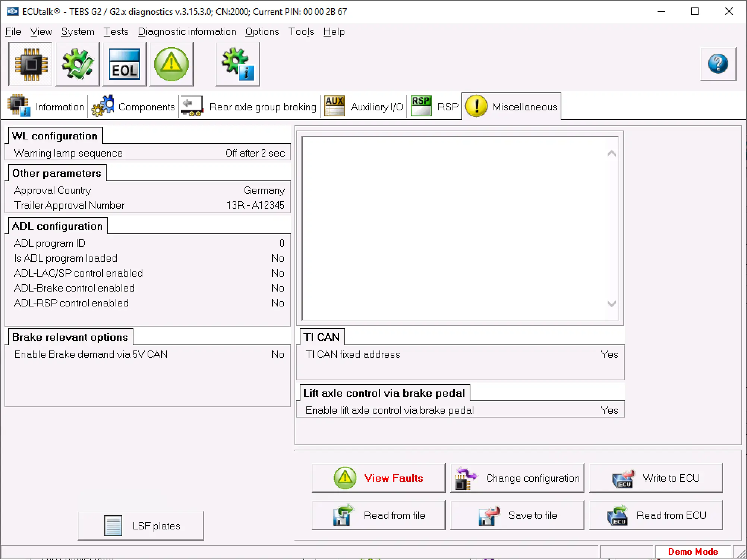This screenshot has height=560, width=747.
Task: Open the Auxiliary I/O tab
Action: tap(364, 107)
